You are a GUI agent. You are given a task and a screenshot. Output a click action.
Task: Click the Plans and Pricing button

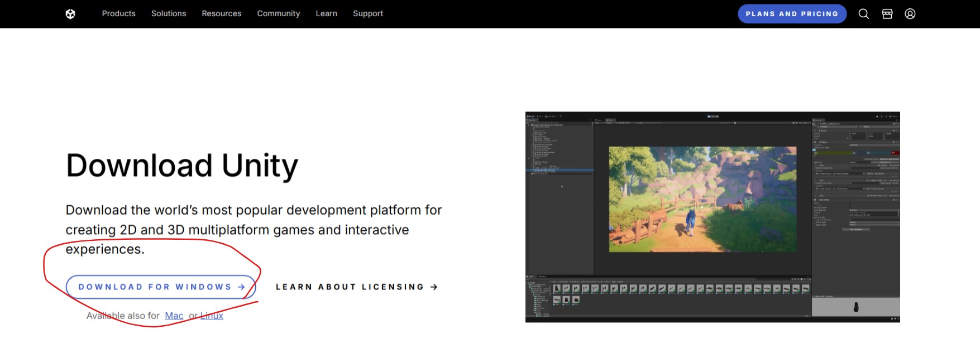coord(792,14)
